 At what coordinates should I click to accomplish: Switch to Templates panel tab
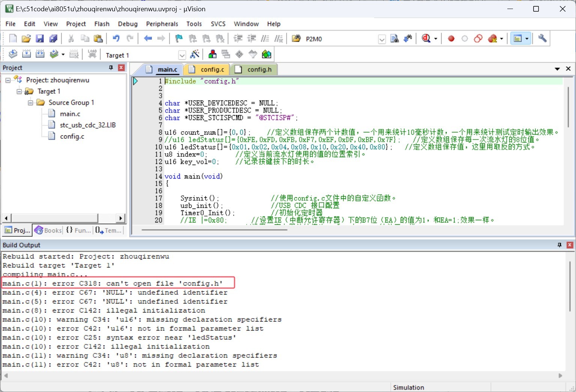[x=108, y=230]
